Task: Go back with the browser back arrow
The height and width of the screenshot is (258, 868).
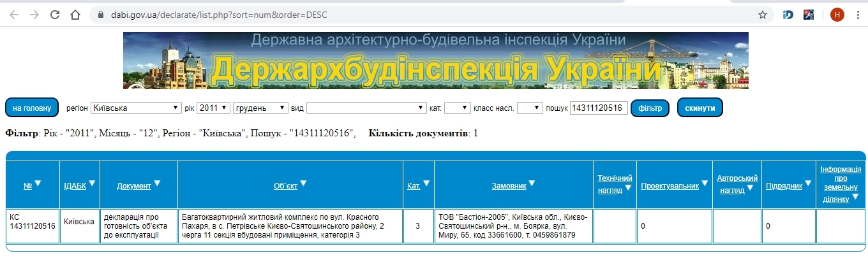Action: [14, 14]
